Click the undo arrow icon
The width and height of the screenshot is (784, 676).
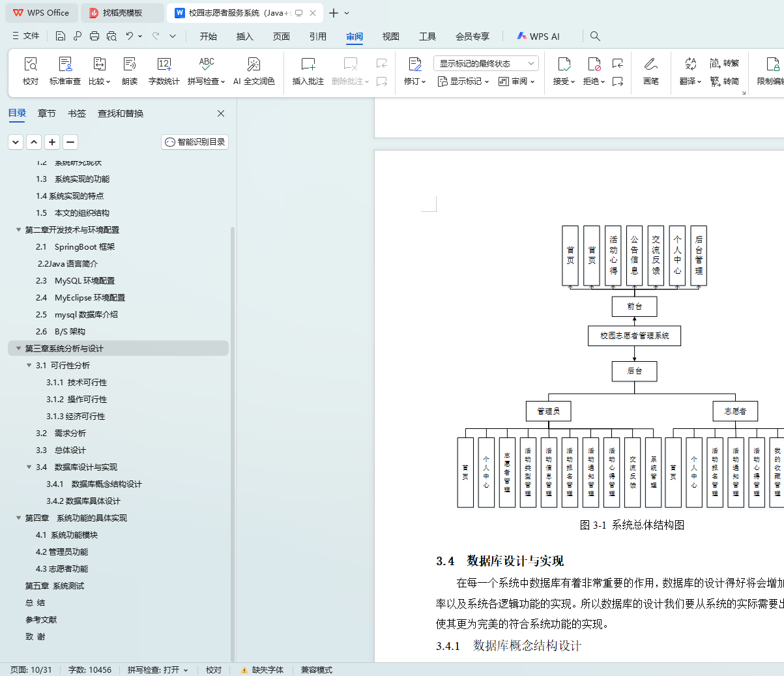click(130, 36)
